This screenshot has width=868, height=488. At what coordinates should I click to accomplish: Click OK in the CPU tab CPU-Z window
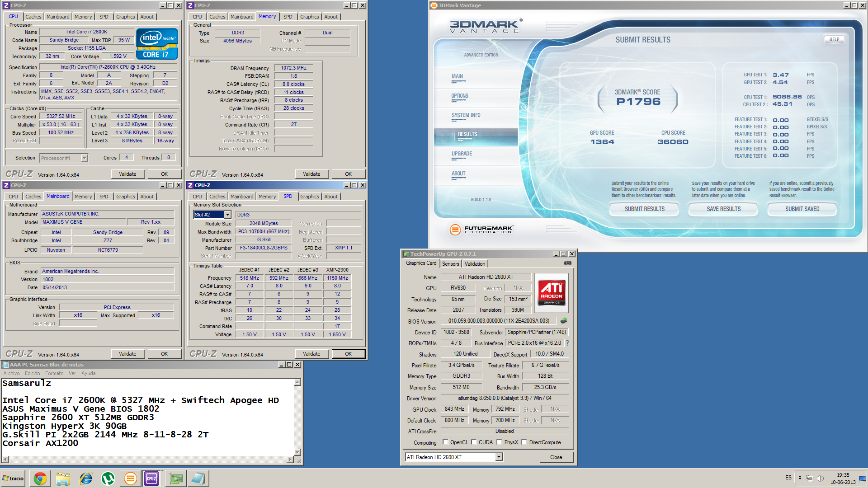164,174
